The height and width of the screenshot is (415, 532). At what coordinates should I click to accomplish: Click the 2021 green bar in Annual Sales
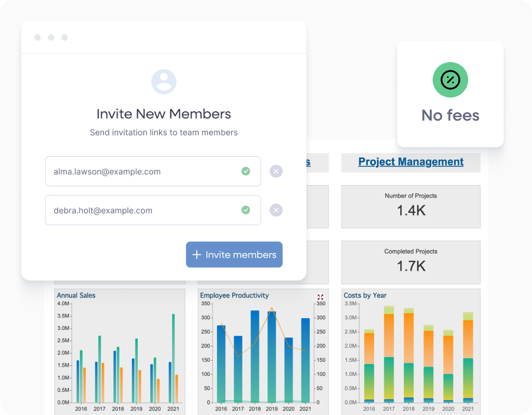pos(173,361)
